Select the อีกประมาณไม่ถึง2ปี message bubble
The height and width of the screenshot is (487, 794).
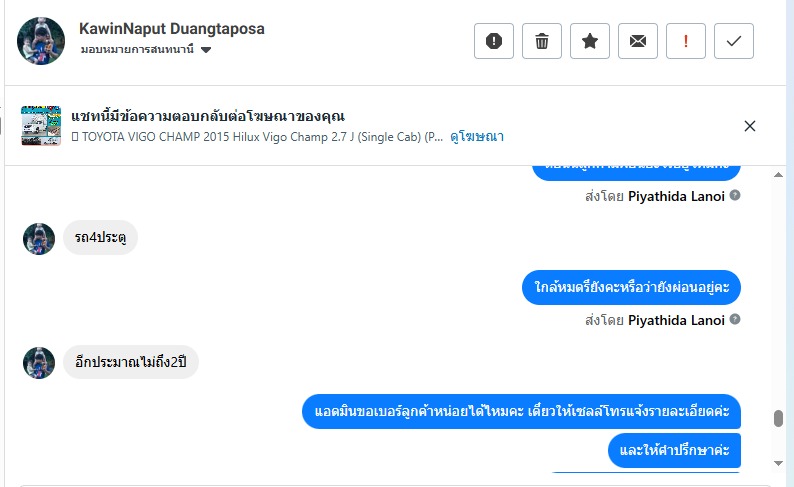point(131,361)
